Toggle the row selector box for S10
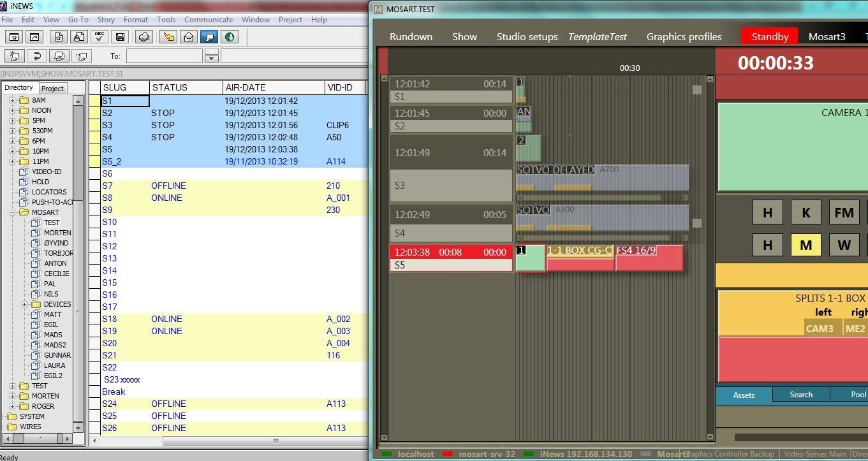 (94, 222)
